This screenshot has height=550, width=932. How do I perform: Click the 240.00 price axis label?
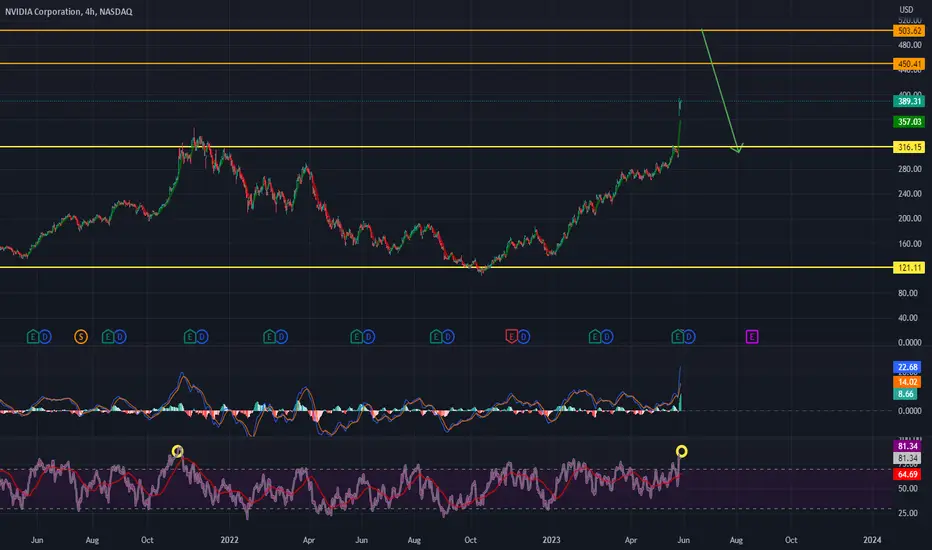[x=909, y=194]
